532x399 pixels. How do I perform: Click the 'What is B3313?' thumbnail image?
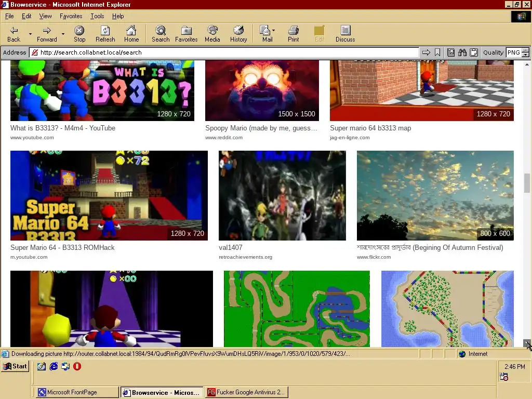(x=102, y=90)
